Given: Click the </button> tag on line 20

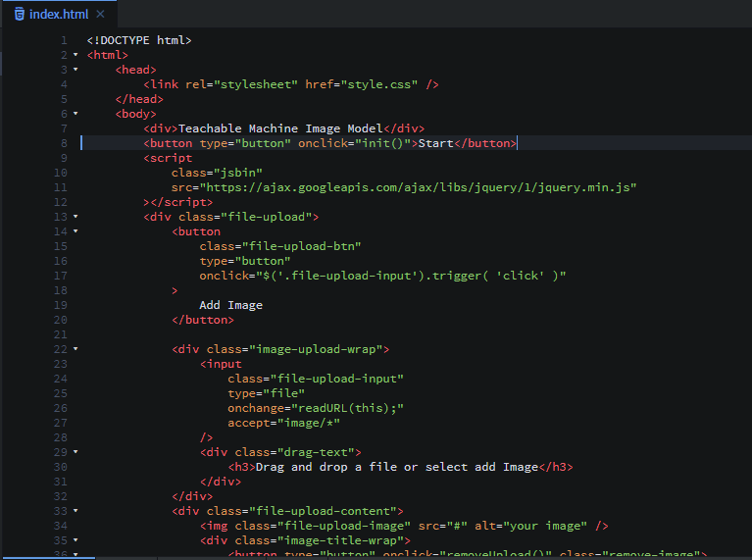Looking at the screenshot, I should click(203, 320).
